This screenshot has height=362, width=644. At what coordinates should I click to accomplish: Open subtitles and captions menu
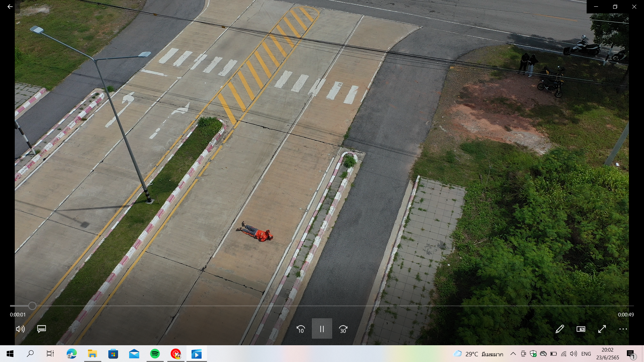(x=42, y=329)
